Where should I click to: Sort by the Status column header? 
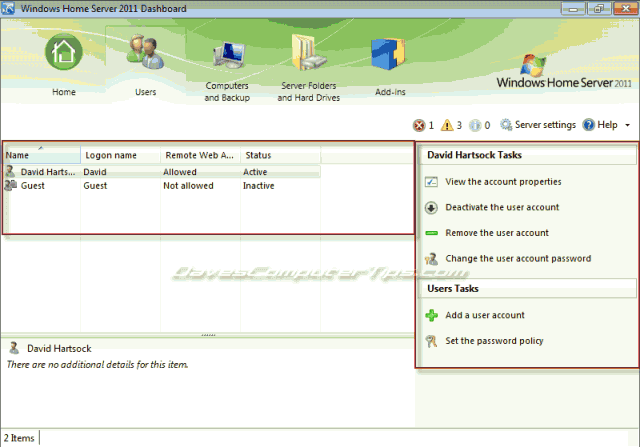coord(280,155)
